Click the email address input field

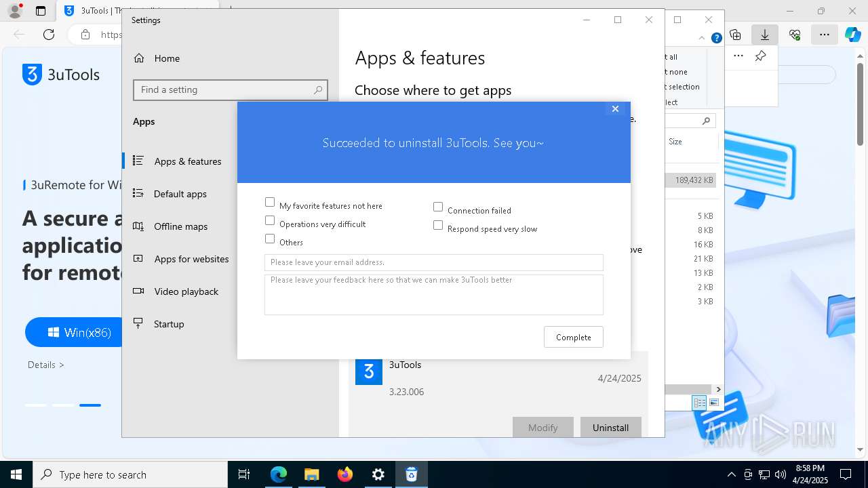pos(434,262)
